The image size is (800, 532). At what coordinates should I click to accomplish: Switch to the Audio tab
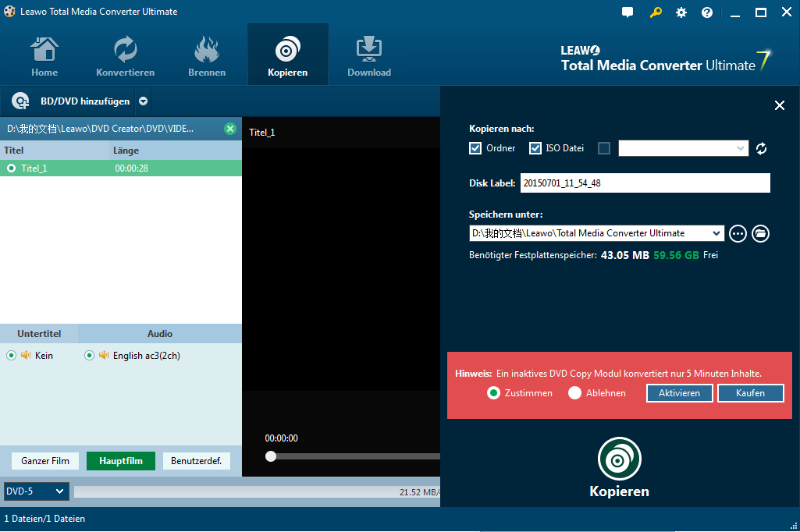[x=160, y=334]
